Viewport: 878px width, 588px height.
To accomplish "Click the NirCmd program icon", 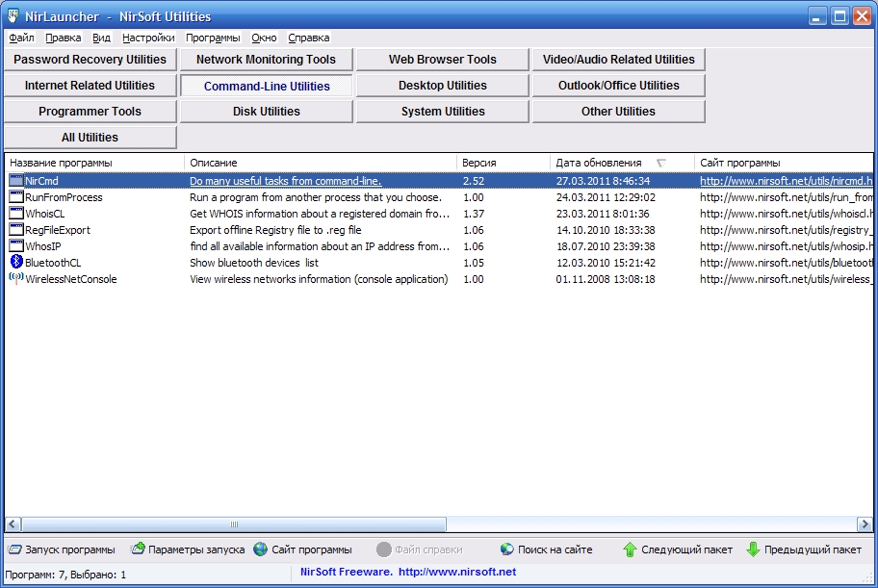I will tap(16, 180).
